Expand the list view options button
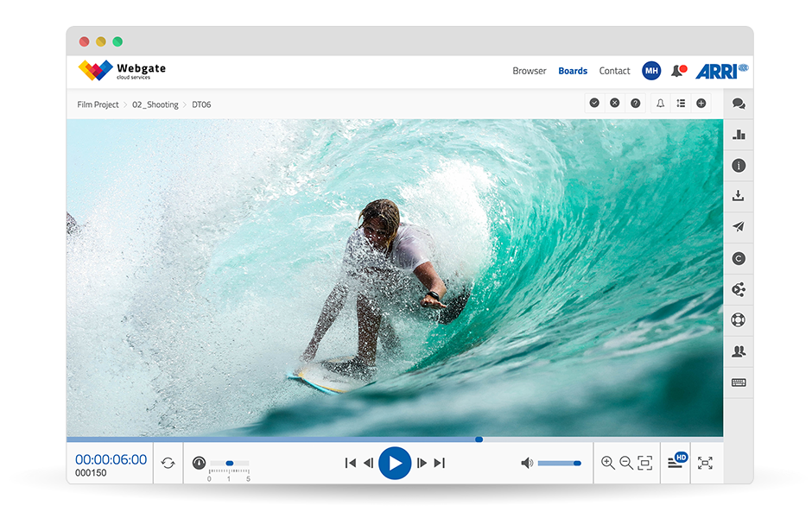 [x=681, y=104]
